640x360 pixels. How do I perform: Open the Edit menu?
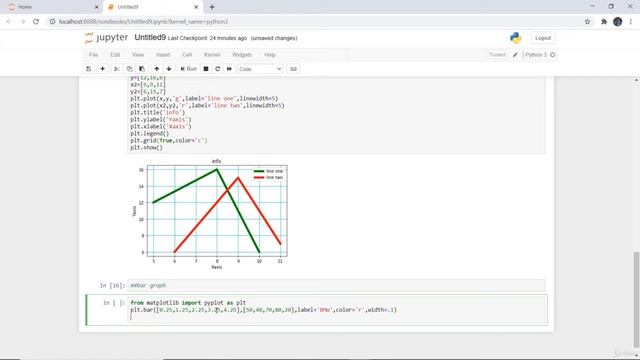115,55
